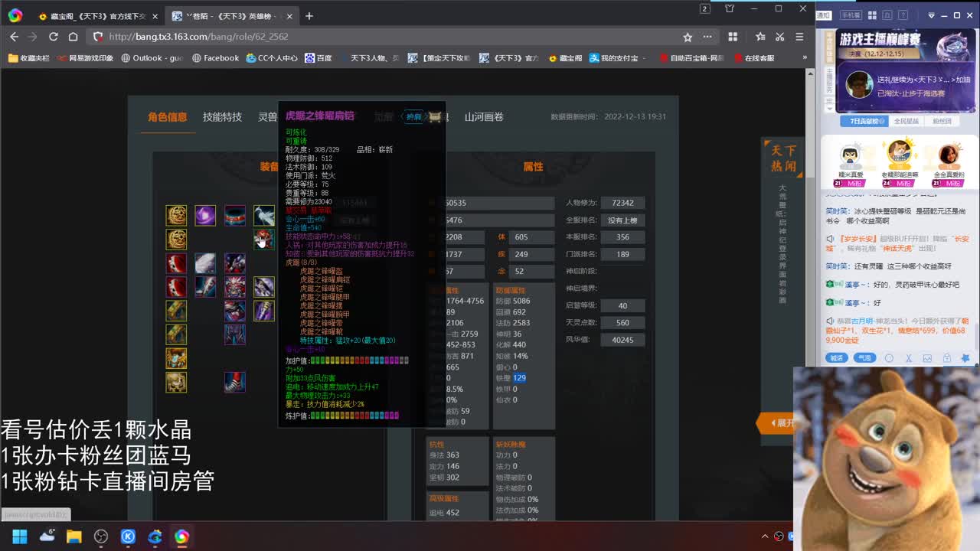This screenshot has width=980, height=551.
Task: Click the browser back arrow icon
Action: pos(14,36)
